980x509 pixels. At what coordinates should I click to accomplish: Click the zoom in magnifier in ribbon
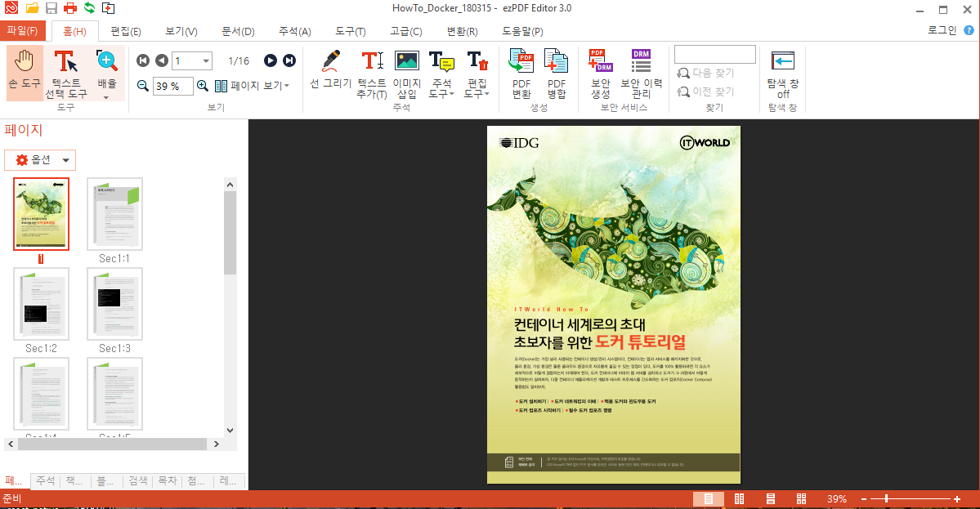pos(203,86)
